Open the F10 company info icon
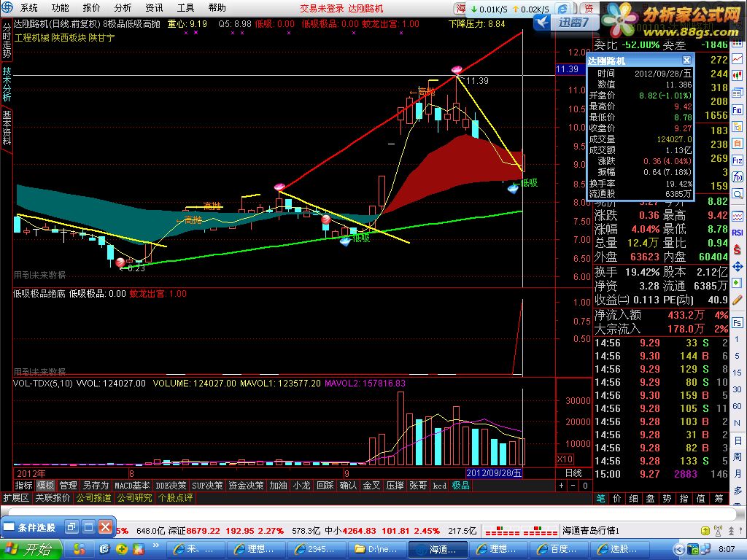 coord(737,109)
